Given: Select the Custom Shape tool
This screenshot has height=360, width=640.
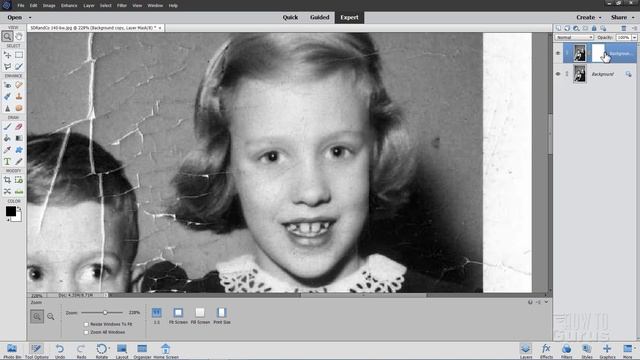Looking at the screenshot, I should (19, 150).
